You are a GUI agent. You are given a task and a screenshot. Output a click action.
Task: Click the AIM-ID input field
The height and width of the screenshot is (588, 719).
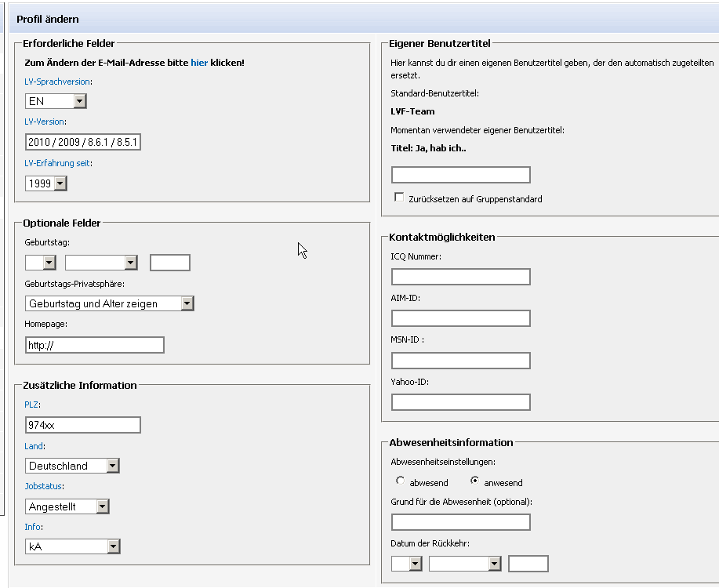pos(461,319)
